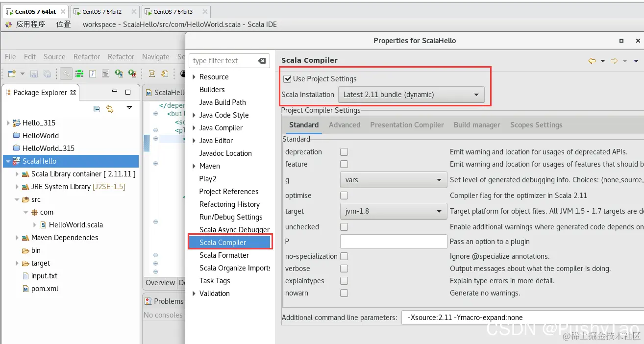The height and width of the screenshot is (344, 644).
Task: Toggle Link with Editor in Package Explorer
Action: pos(110,109)
